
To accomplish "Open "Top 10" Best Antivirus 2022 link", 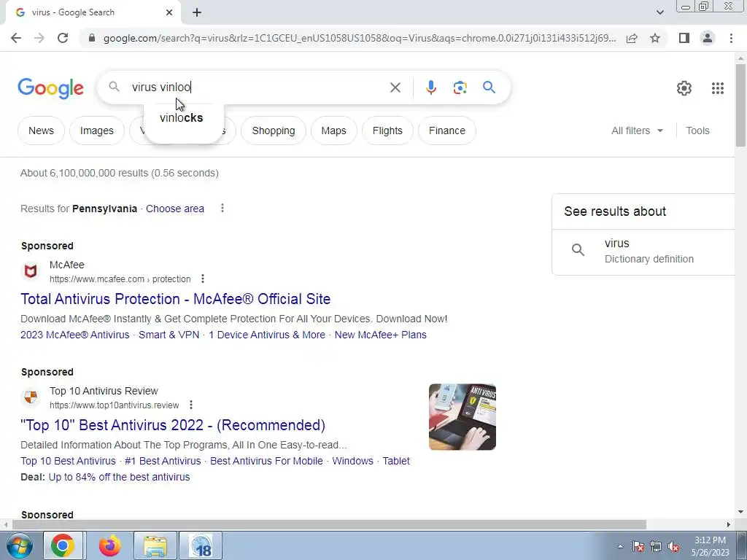I will tap(173, 425).
